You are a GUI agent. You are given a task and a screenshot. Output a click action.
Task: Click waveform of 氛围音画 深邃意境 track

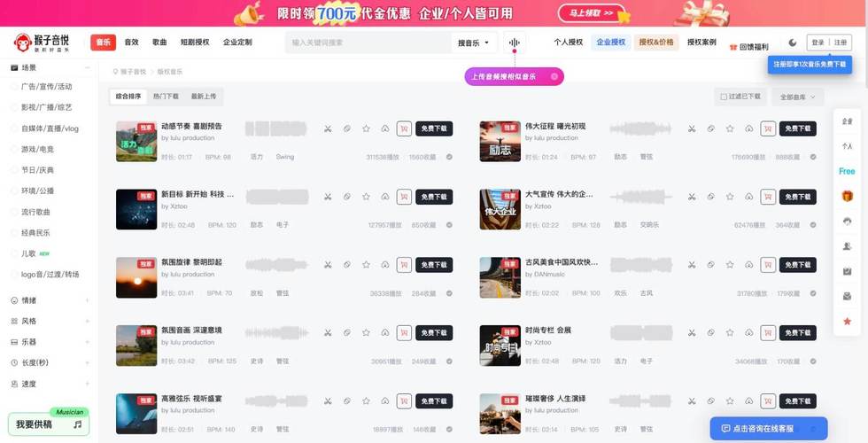276,333
